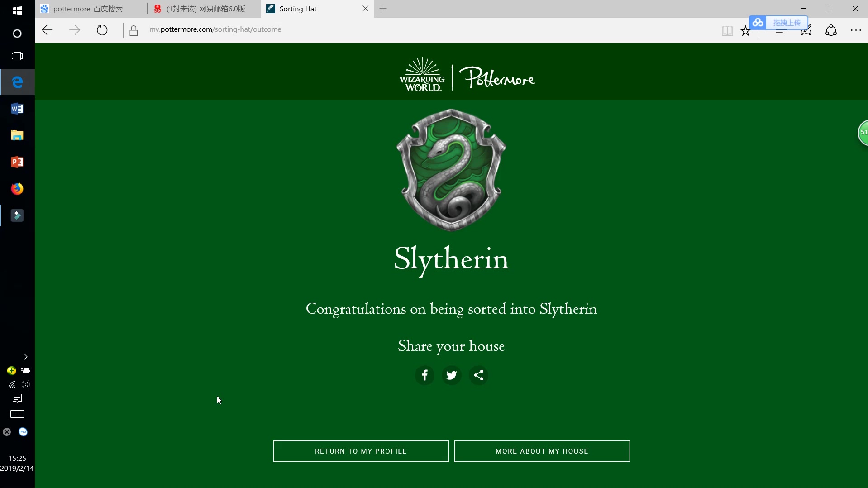Click More About My House button
Image resolution: width=868 pixels, height=488 pixels.
[542, 451]
